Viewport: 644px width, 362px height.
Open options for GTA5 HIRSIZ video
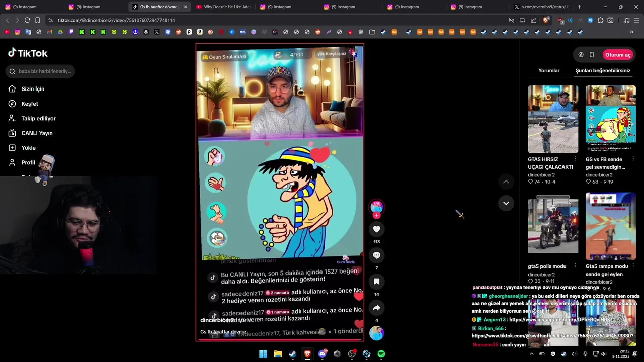575,159
